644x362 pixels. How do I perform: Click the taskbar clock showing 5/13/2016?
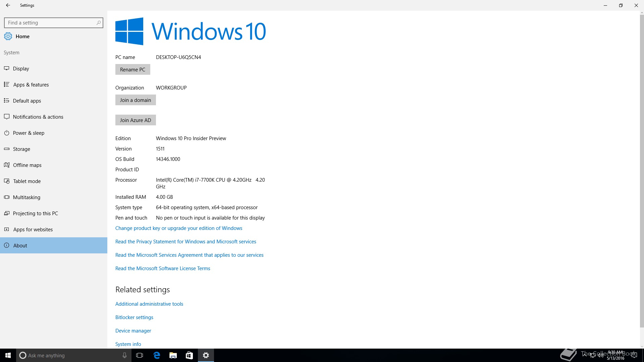(615, 355)
